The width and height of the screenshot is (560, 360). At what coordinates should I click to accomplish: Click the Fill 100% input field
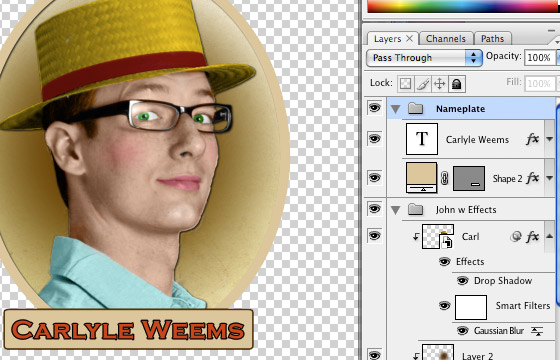tap(540, 84)
